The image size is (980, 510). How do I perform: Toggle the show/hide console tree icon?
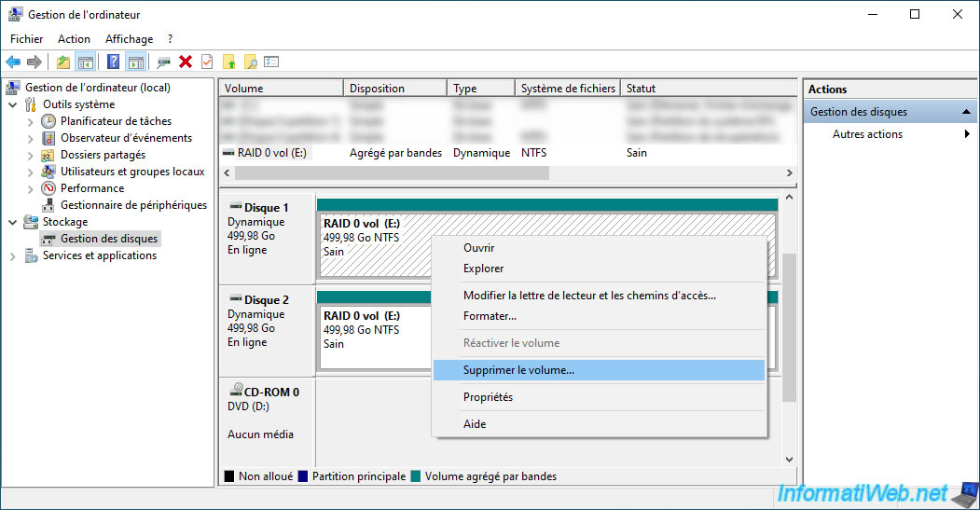coord(86,62)
